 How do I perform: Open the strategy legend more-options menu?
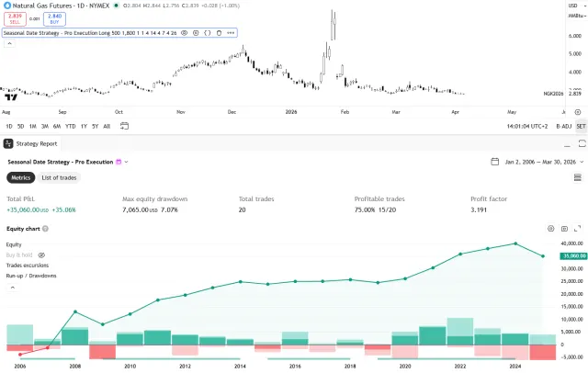231,33
